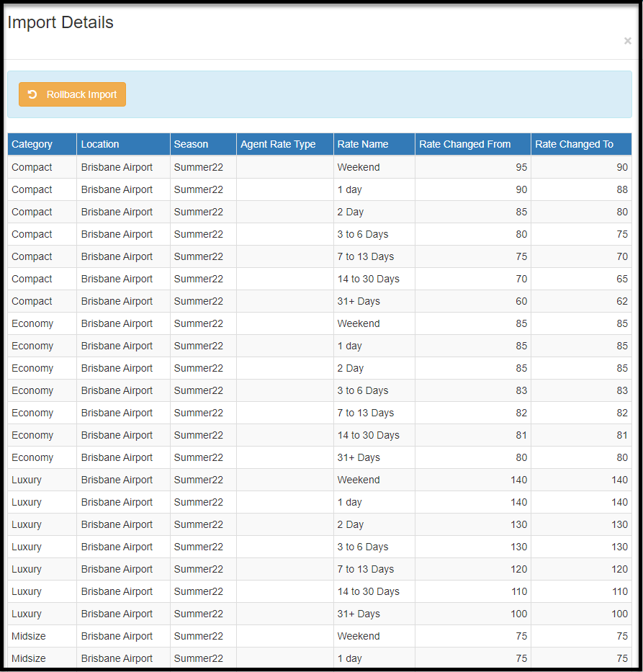643x672 pixels.
Task: Click Brisbane Airport in Luxury 31+ Days row
Action: tap(117, 613)
